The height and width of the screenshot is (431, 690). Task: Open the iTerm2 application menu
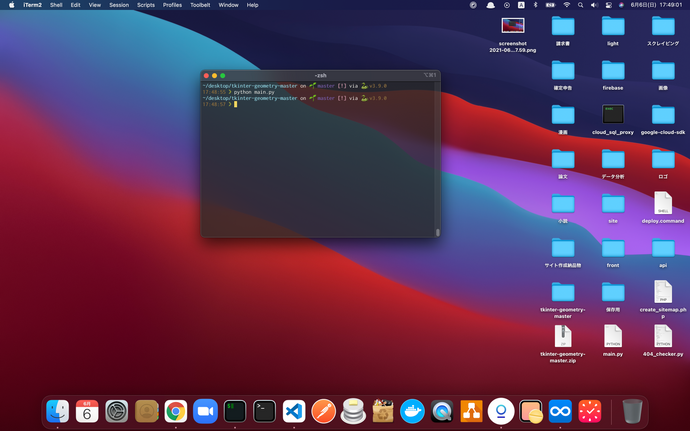[33, 5]
